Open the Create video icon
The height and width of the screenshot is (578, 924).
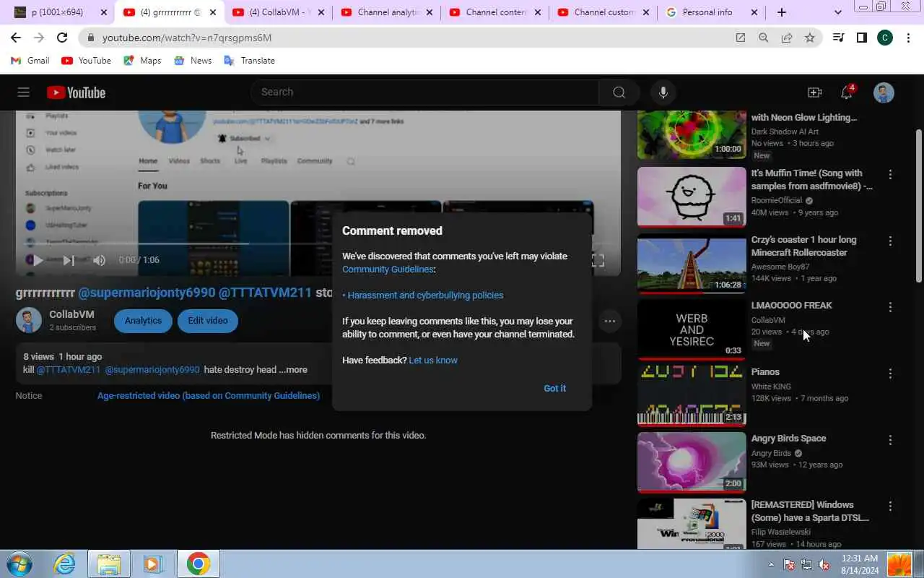(815, 92)
